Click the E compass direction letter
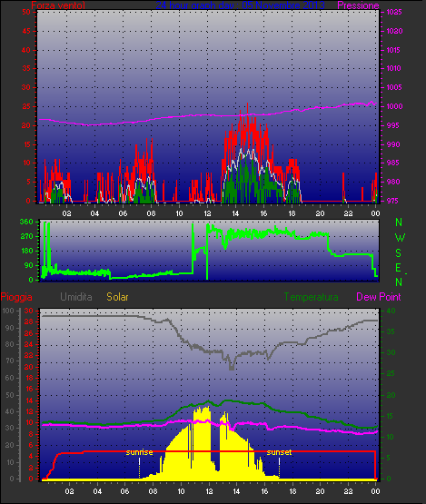This screenshot has height=504, width=426. click(399, 268)
